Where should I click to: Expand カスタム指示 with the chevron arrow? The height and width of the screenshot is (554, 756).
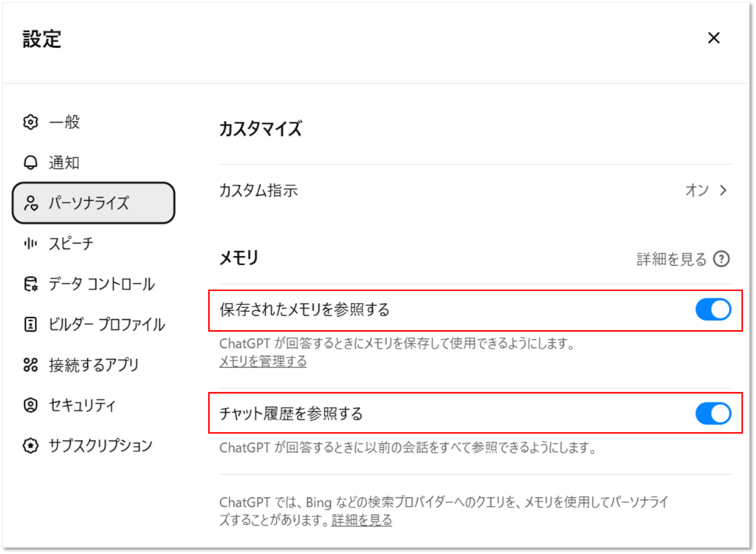point(723,191)
